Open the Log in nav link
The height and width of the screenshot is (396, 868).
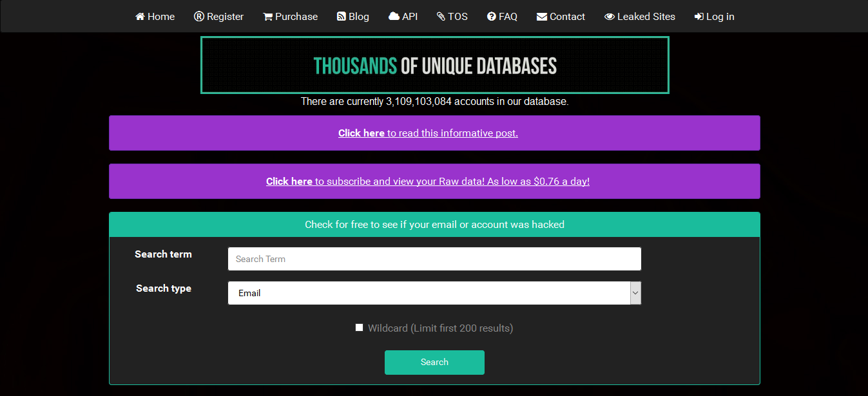(x=714, y=17)
